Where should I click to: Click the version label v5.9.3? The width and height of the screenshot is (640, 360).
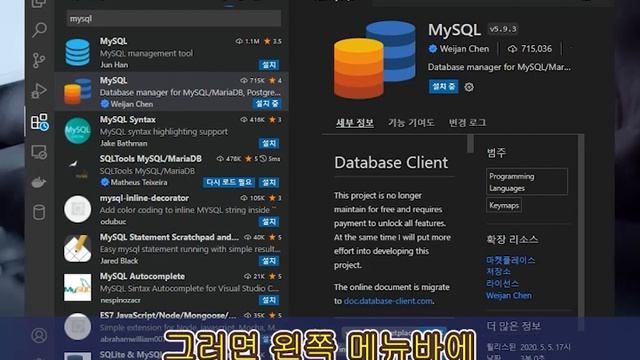[x=503, y=29]
